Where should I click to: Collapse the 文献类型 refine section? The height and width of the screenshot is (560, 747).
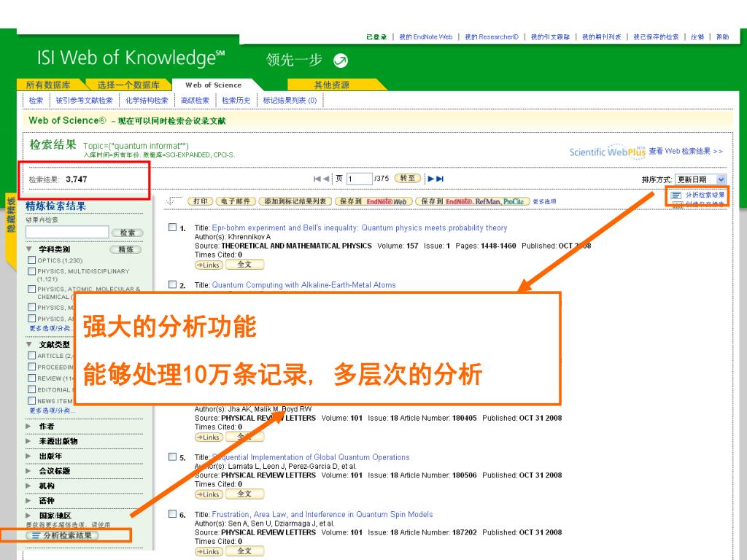[x=29, y=344]
